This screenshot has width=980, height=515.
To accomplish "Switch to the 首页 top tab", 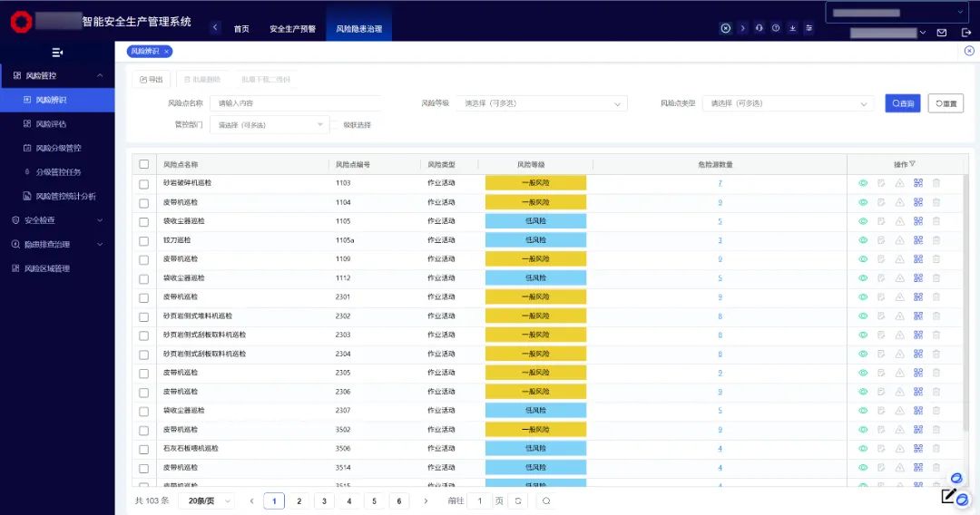I will point(241,29).
